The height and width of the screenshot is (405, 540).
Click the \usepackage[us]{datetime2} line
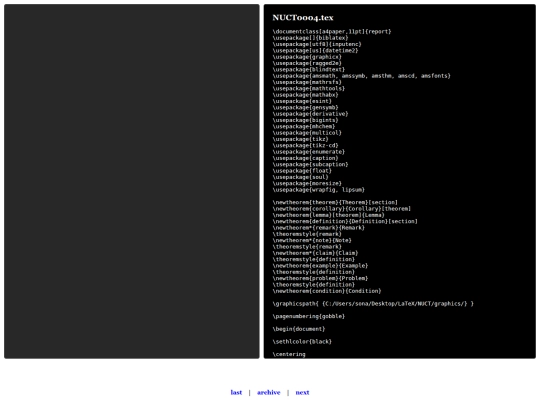point(315,51)
